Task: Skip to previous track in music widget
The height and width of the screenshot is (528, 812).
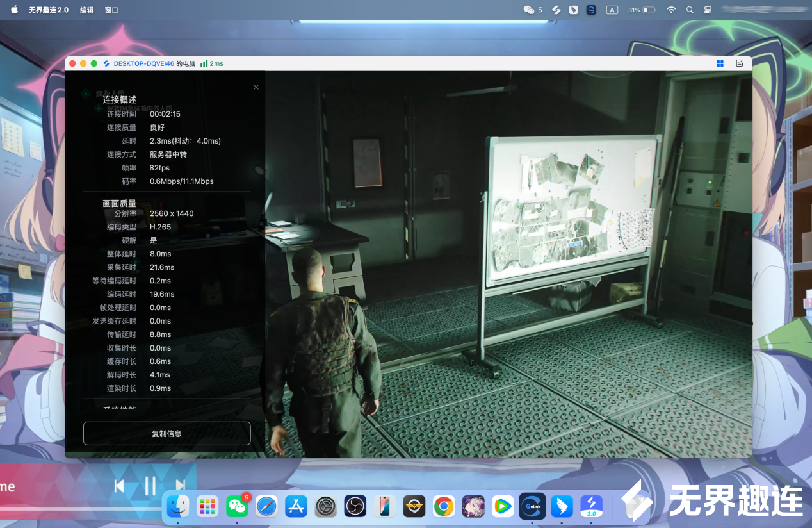Action: coord(119,486)
